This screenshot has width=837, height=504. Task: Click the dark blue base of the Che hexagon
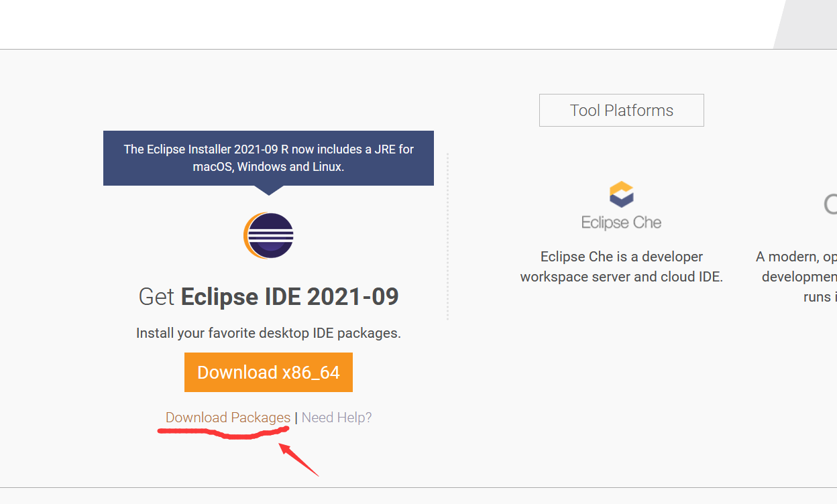tap(621, 204)
